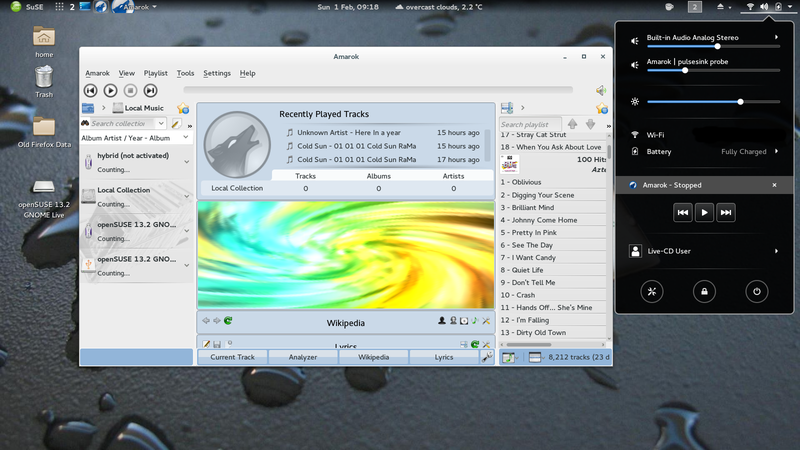Expand the second openSUSE 13.2 GNO... collection
Screen dimensions: 800x450
[x=186, y=265]
